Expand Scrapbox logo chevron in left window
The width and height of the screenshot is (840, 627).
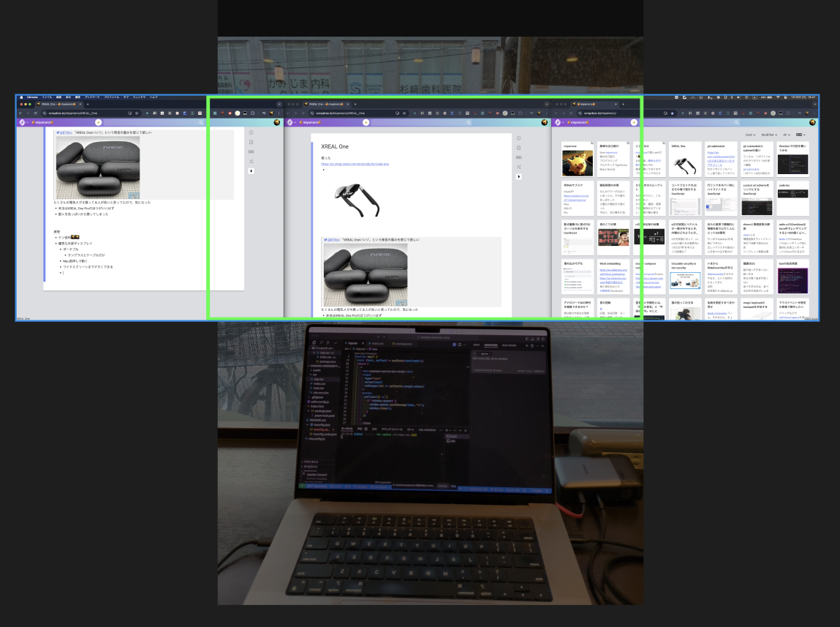coord(27,122)
